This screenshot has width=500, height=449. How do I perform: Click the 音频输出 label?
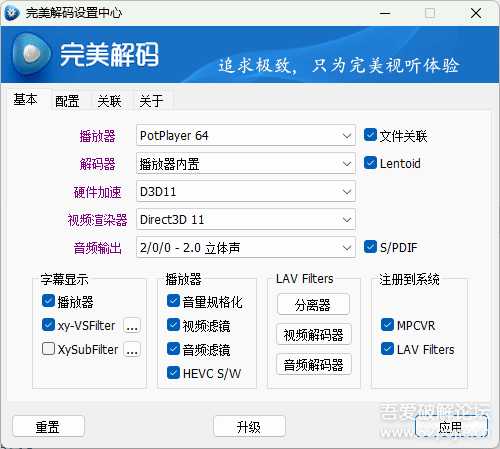pos(97,248)
